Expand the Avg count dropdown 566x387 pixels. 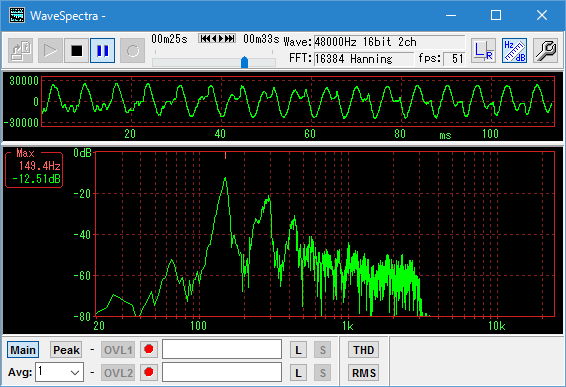[x=60, y=372]
